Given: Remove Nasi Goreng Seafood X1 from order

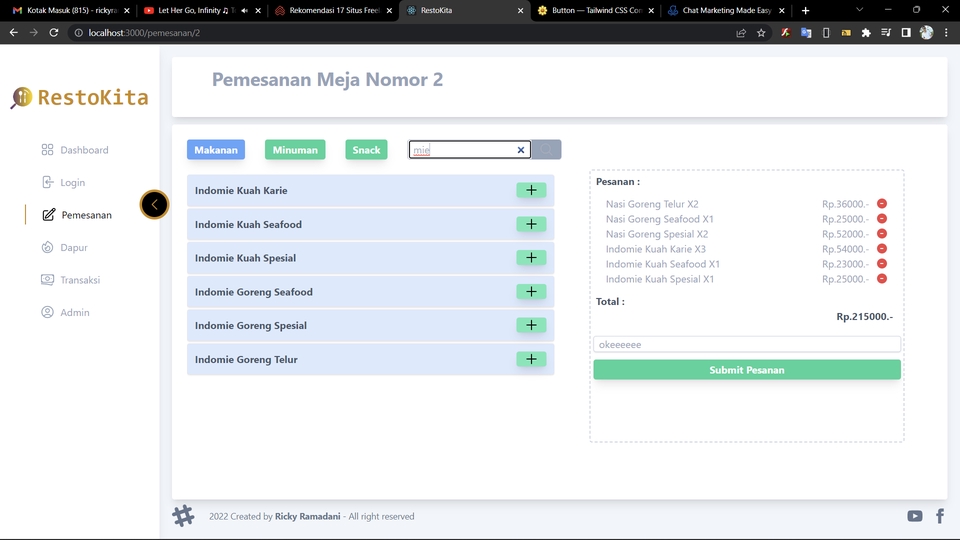Looking at the screenshot, I should pos(882,219).
